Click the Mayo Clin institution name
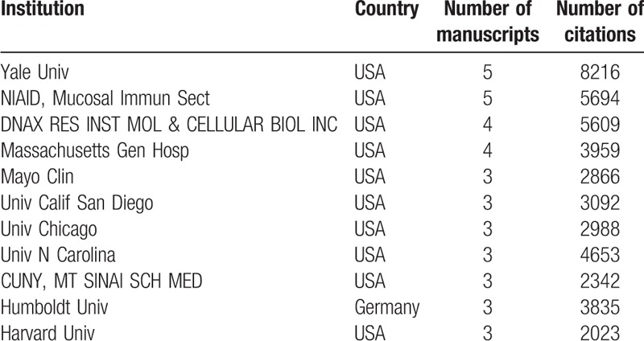The height and width of the screenshot is (341, 644). click(x=37, y=177)
